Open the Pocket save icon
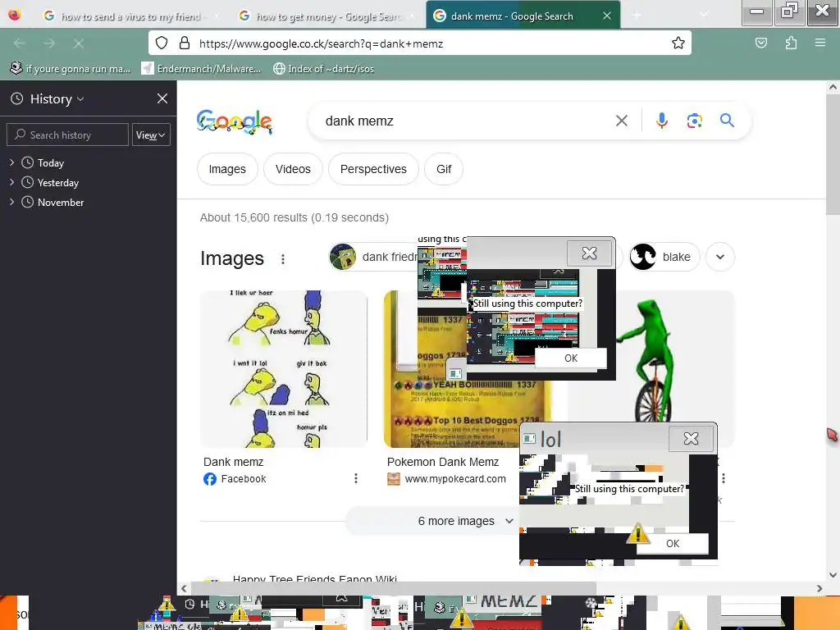This screenshot has height=630, width=840. pyautogui.click(x=760, y=43)
